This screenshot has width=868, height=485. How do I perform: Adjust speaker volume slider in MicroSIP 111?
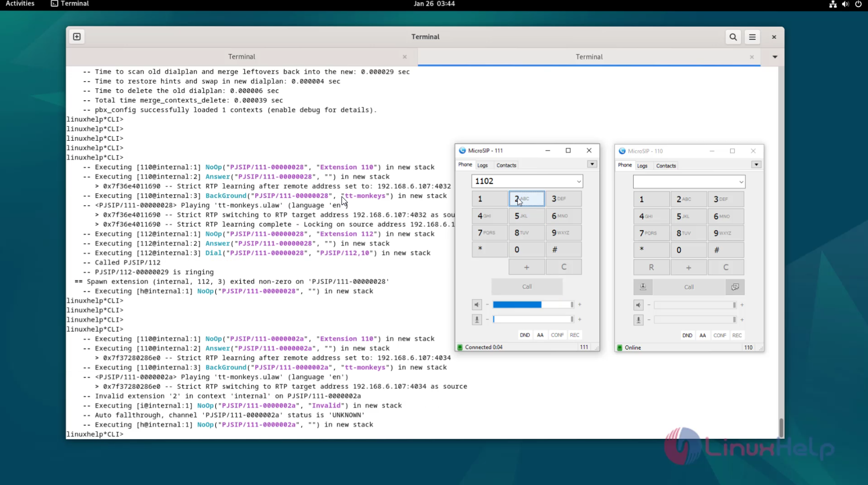click(x=533, y=305)
